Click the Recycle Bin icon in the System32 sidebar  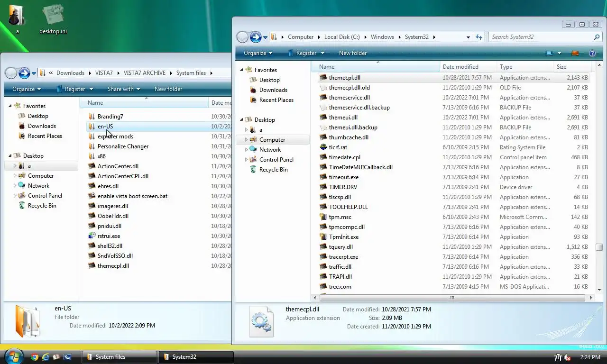(253, 170)
